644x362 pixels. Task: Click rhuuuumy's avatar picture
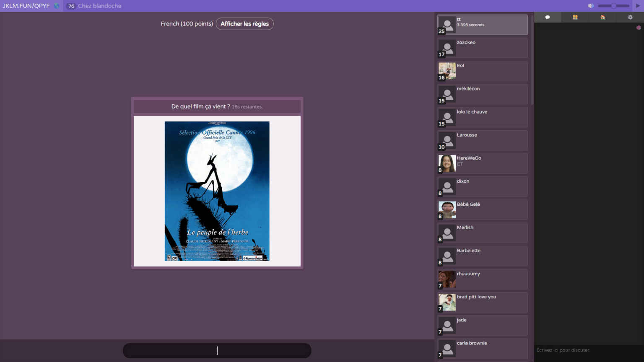point(447,279)
